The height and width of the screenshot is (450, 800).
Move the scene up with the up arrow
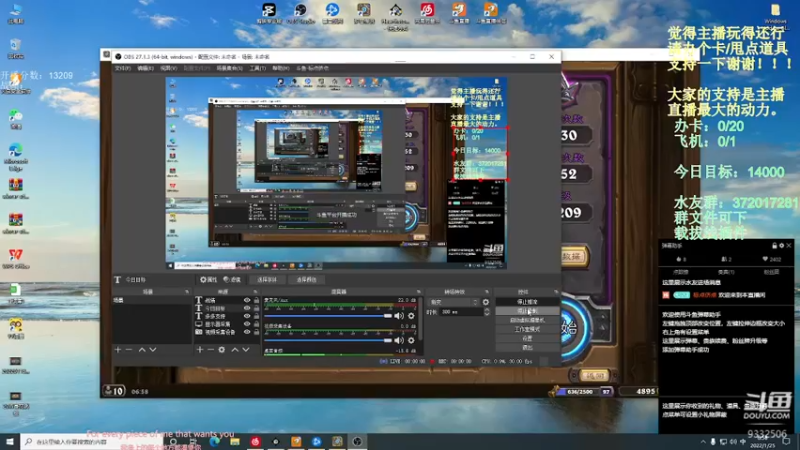(x=142, y=349)
